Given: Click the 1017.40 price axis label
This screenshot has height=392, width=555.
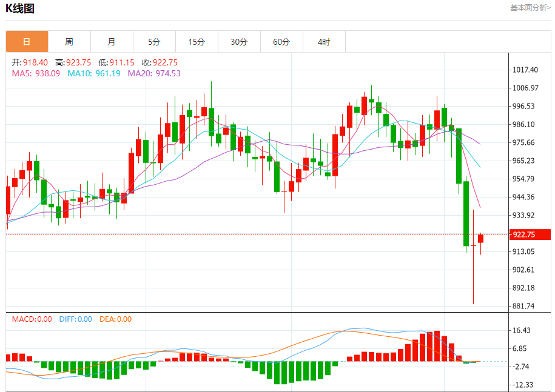Looking at the screenshot, I should coord(525,70).
